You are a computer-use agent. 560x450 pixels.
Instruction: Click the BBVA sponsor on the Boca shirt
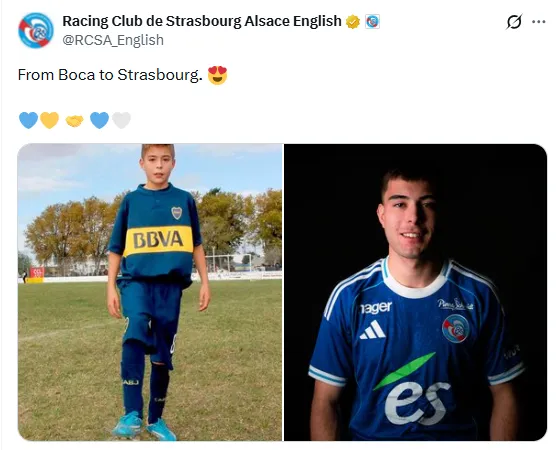tap(158, 240)
